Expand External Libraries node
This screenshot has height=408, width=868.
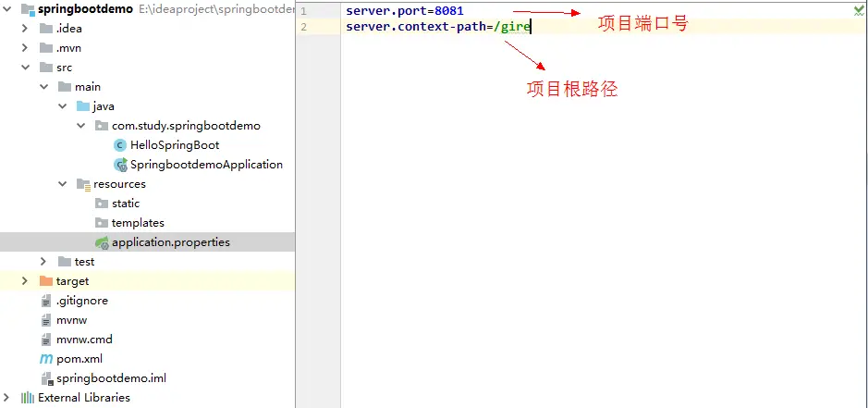click(6, 397)
